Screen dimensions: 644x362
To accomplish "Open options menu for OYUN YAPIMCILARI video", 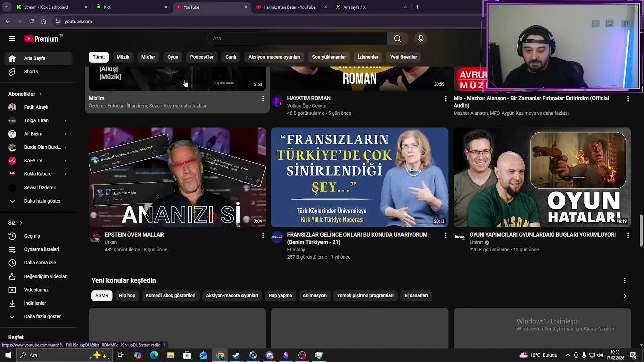I will [628, 235].
